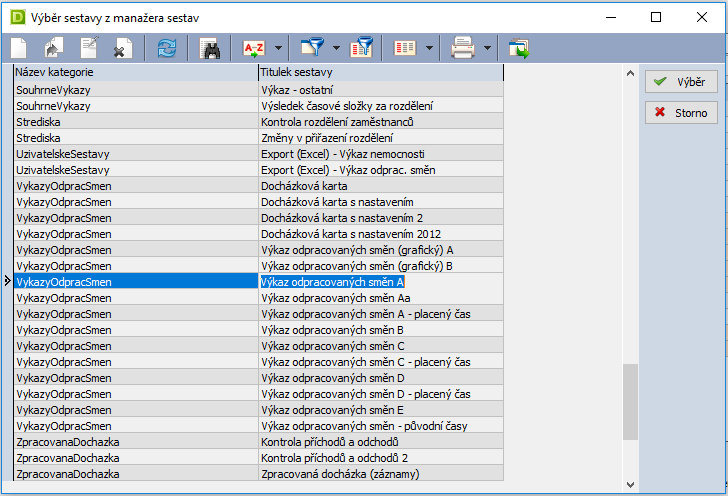Click the column layout icon
728x496 pixels.
(x=405, y=48)
